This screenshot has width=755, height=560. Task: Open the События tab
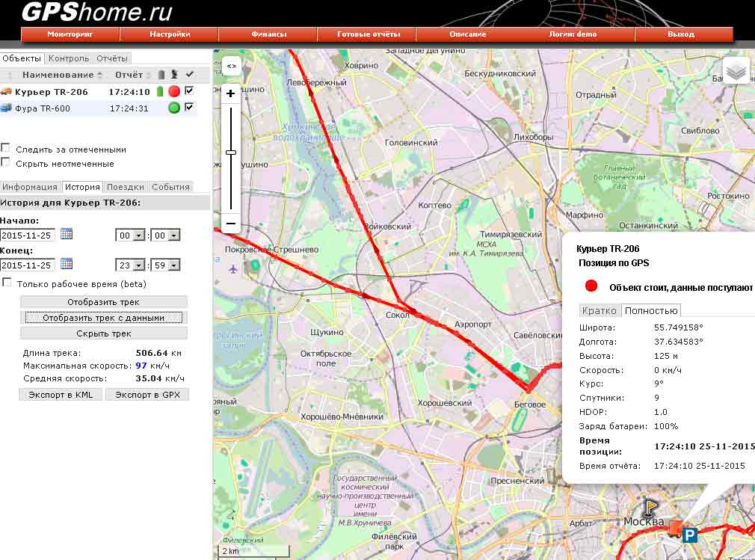point(170,187)
